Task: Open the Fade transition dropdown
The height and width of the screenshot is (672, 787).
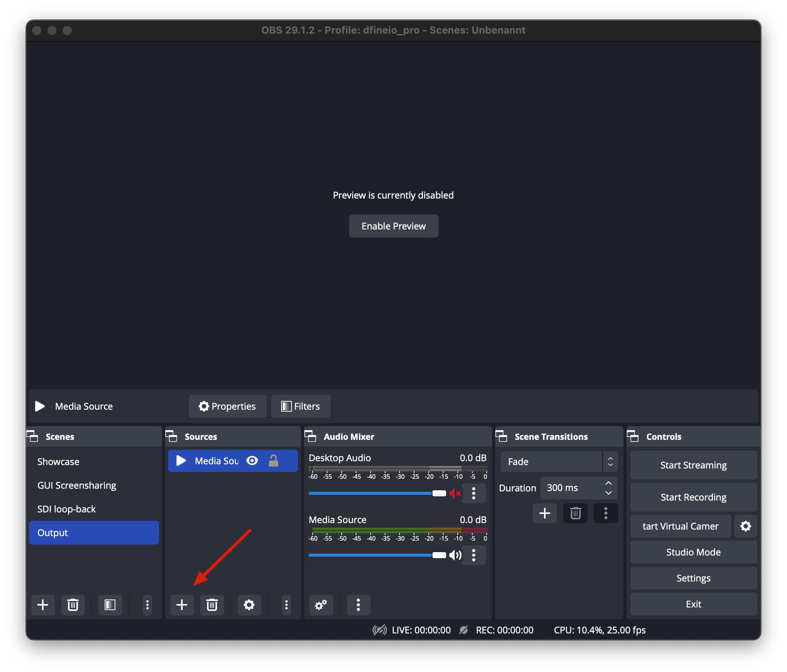Action: point(559,462)
